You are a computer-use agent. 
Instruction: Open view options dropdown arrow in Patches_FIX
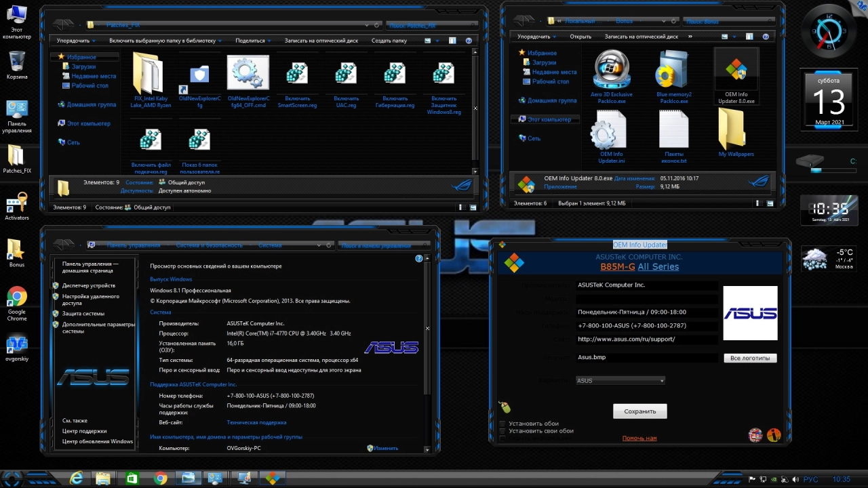click(437, 41)
